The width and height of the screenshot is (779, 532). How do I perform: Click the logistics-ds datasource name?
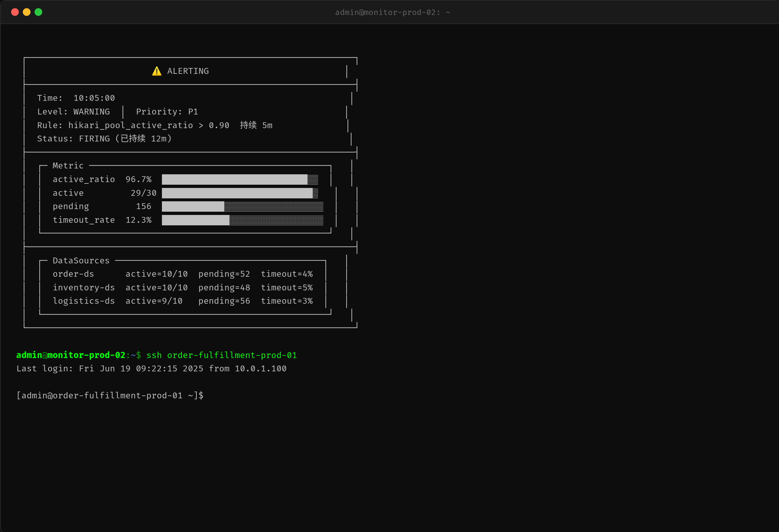[84, 301]
